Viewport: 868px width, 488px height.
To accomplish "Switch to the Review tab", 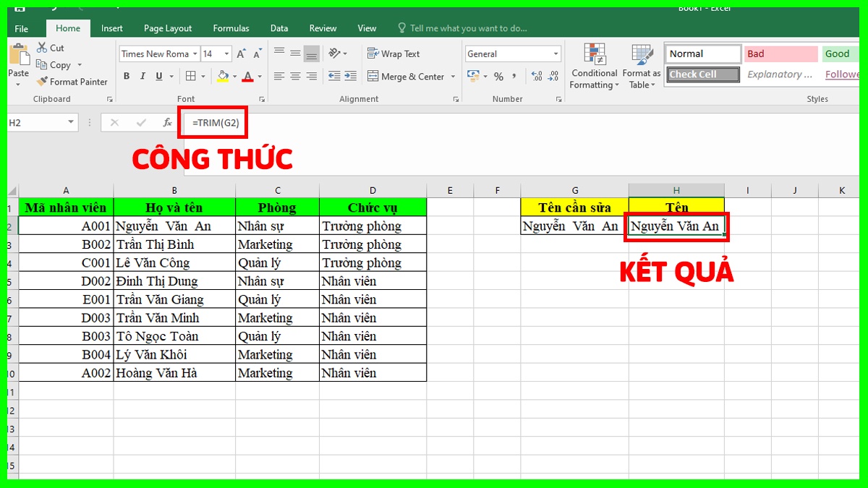I will (x=323, y=28).
